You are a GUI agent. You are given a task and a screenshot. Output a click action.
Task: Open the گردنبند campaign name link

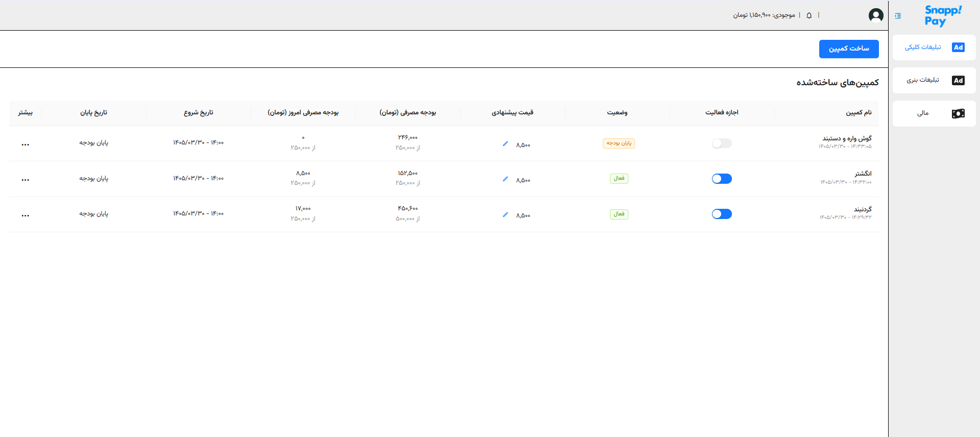click(863, 209)
